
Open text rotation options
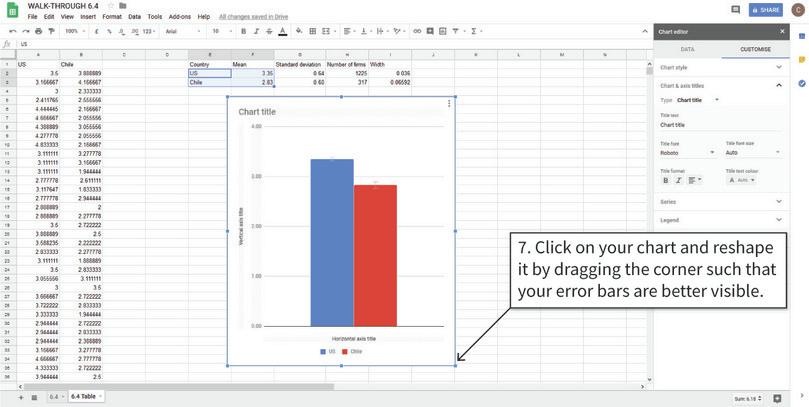tap(398, 31)
